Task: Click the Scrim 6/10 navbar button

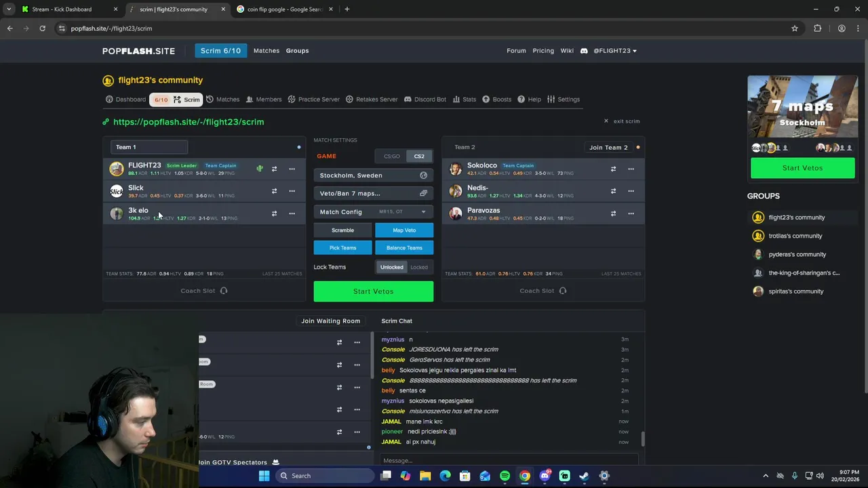Action: click(220, 51)
